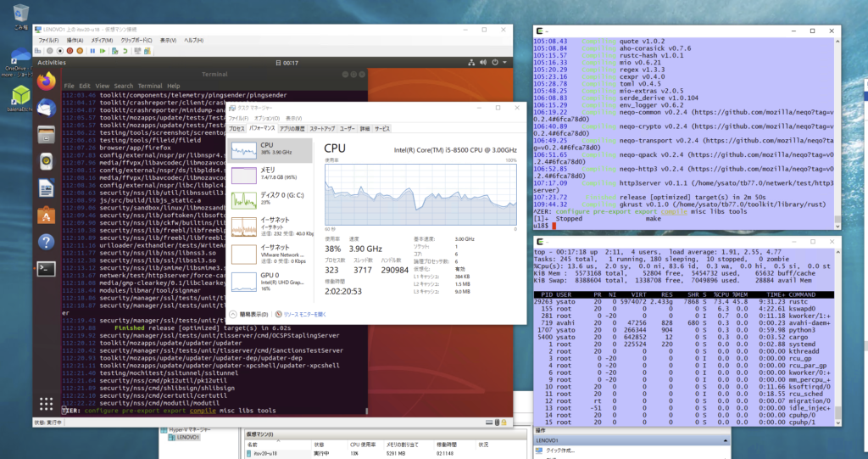
Task: Switch to the スタートアップ tab
Action: 322,128
